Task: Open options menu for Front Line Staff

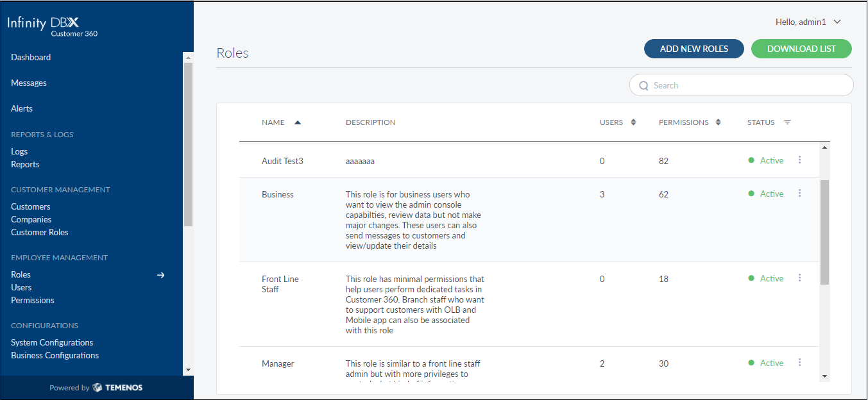Action: point(799,278)
